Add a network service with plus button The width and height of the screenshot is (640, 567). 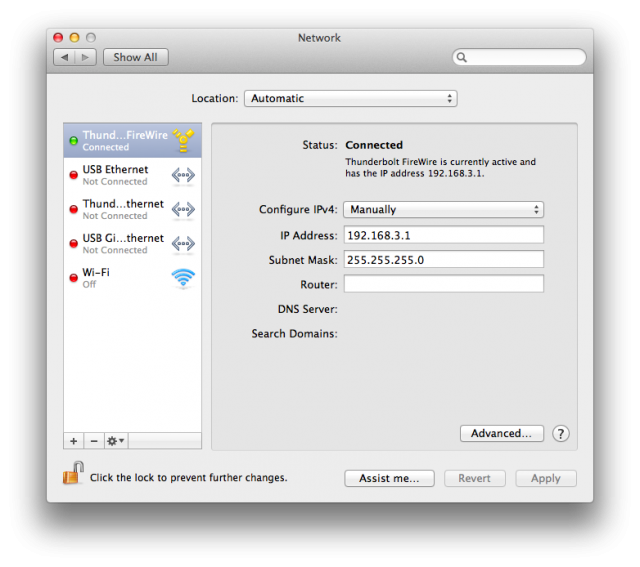pos(74,441)
